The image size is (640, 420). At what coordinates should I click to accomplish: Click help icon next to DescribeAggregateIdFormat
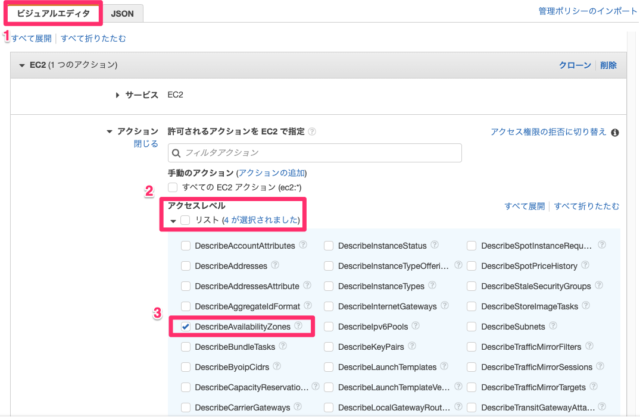(308, 305)
